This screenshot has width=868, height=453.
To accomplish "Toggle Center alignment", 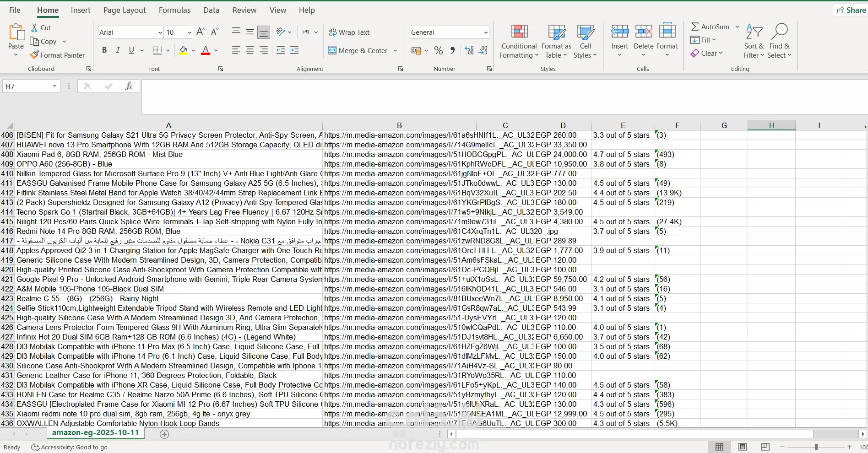I will [x=250, y=50].
